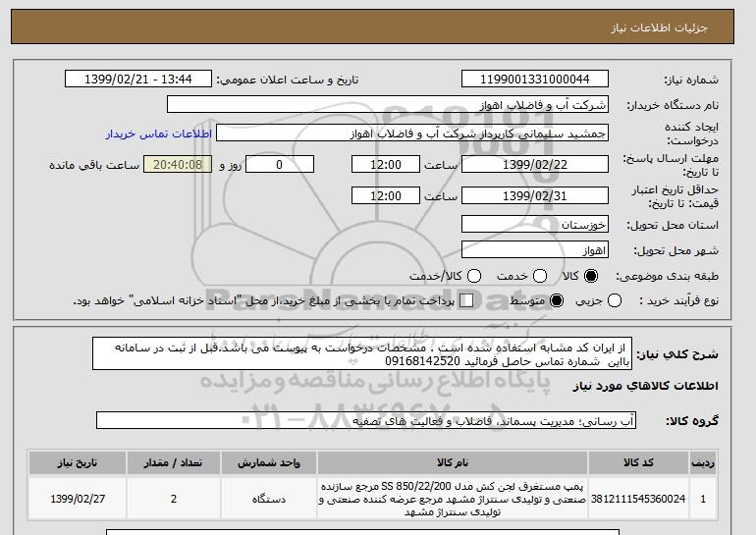Screen dimensions: 756x535
Task: Click the تاریخ نیاز column header
Action: pyautogui.click(x=78, y=462)
